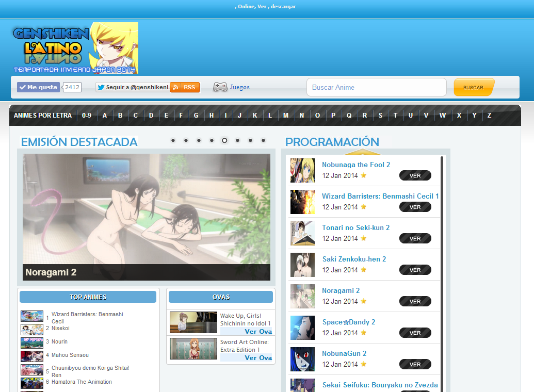Focus the Buscar Anime search field

(x=376, y=87)
